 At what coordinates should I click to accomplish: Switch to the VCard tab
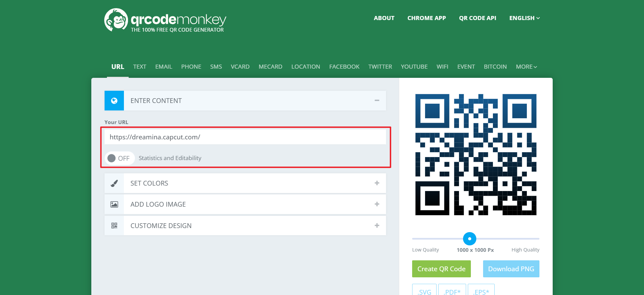point(240,67)
